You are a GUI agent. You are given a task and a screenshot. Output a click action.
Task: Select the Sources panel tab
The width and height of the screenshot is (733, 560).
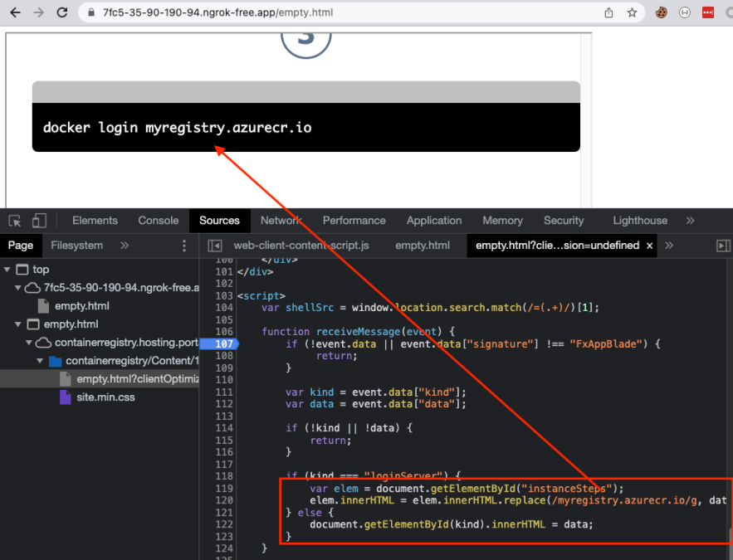219,221
